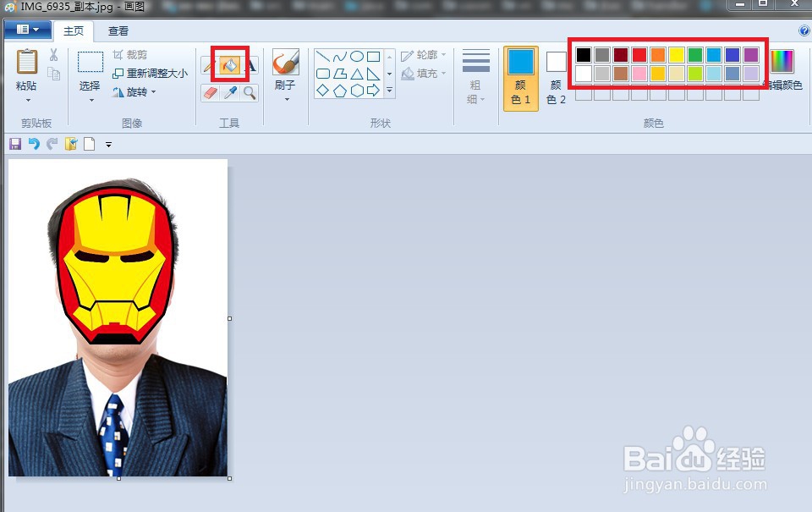Screen dimensions: 812x512
Task: Open the Fill (填充) dropdown
Action: tap(424, 74)
